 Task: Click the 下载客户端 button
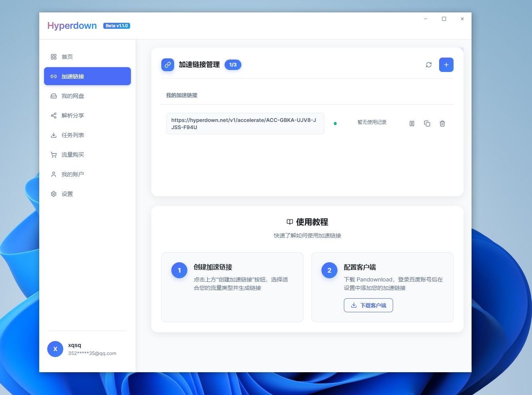coord(368,305)
